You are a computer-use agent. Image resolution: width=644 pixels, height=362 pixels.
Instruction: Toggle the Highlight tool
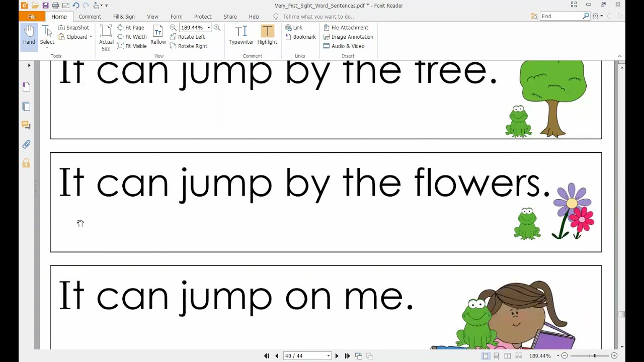click(267, 35)
